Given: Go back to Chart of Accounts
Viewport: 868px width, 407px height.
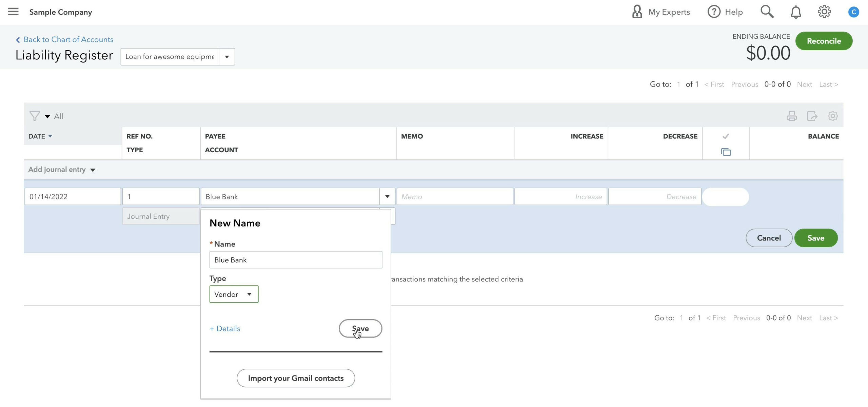Looking at the screenshot, I should tap(65, 39).
